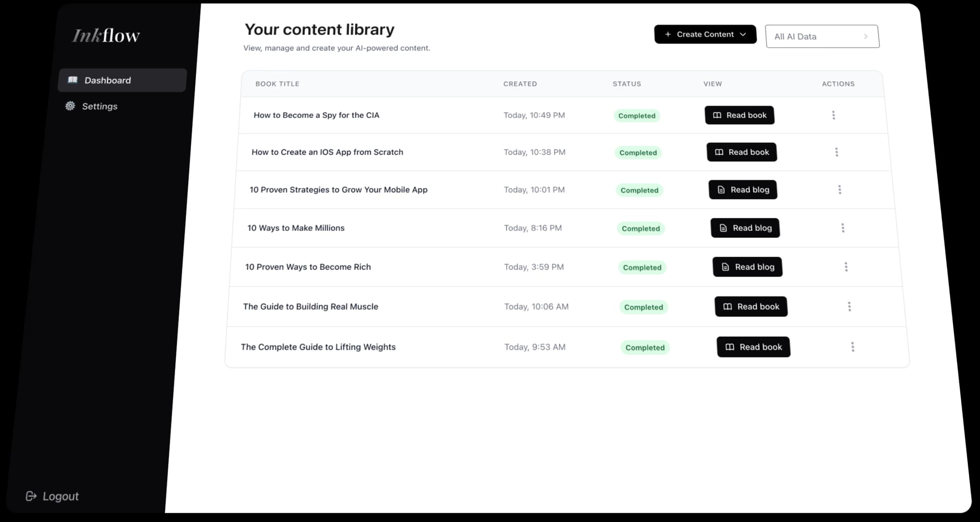This screenshot has width=980, height=522.
Task: Select the title The Guide to Building Real Muscle
Action: pos(311,306)
